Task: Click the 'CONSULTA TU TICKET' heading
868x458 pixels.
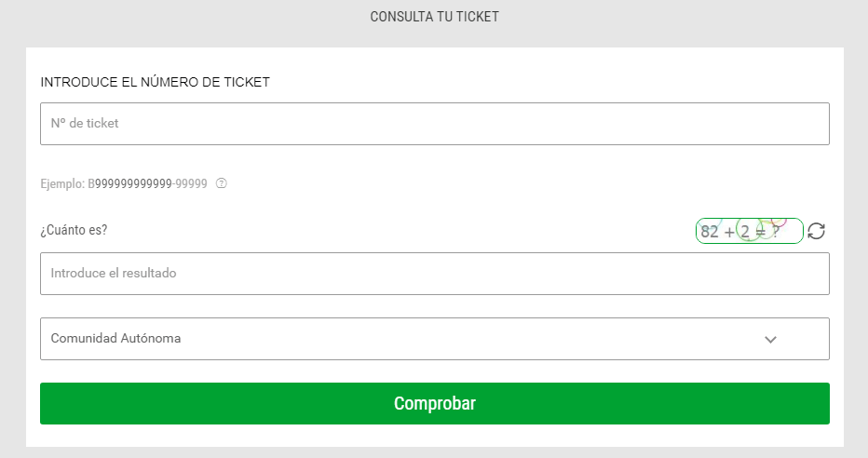Action: click(x=435, y=17)
